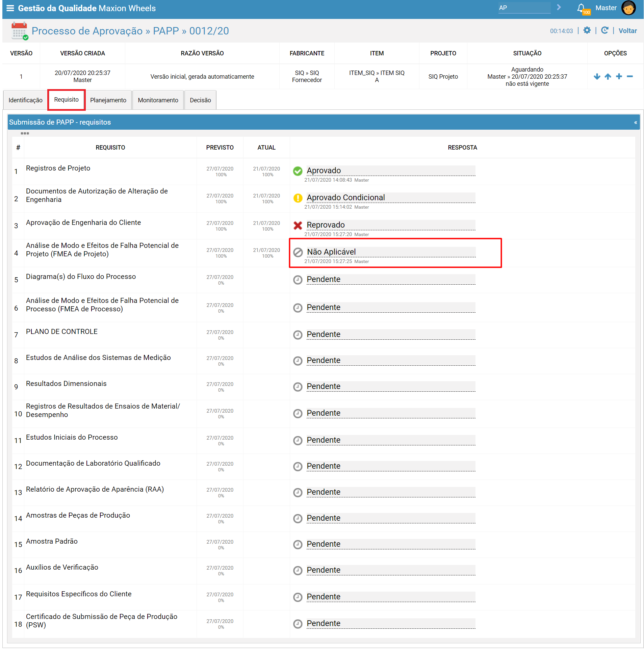Click the clock icon for Diagrama(s) do Fluxo row

(x=298, y=280)
